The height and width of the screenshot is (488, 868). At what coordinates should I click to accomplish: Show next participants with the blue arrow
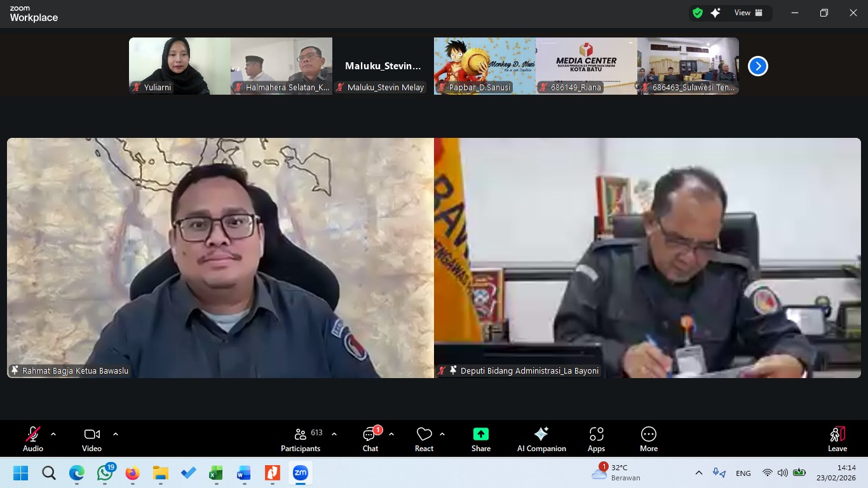(757, 66)
